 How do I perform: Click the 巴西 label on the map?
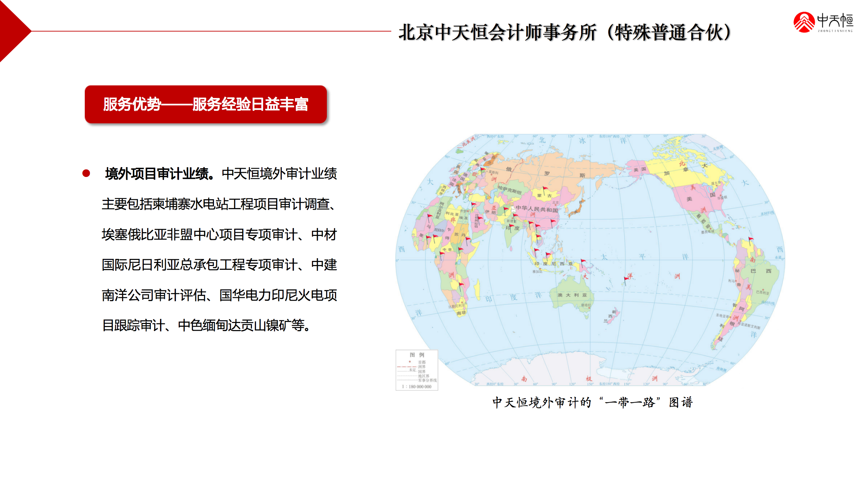(761, 271)
